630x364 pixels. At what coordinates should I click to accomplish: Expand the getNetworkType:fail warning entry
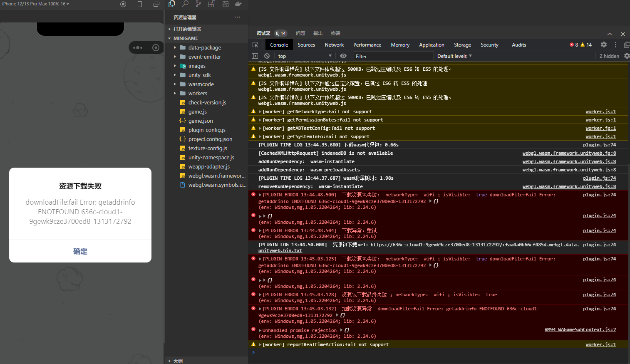tap(260, 111)
